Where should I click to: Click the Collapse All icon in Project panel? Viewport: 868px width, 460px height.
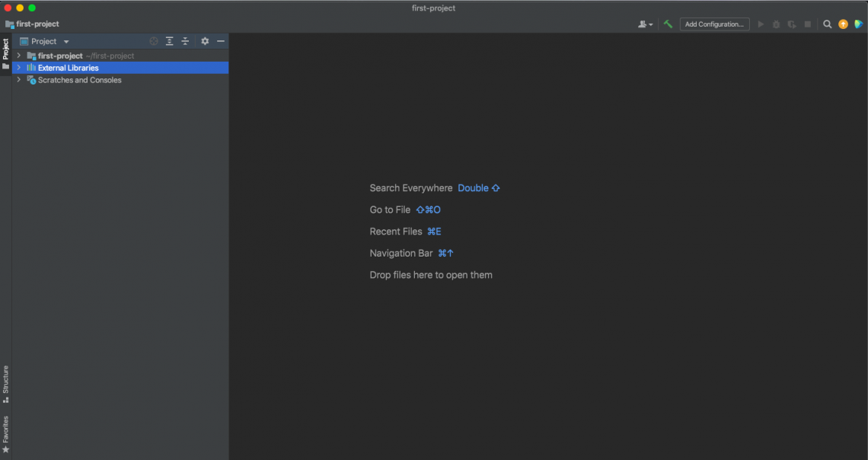(x=185, y=41)
